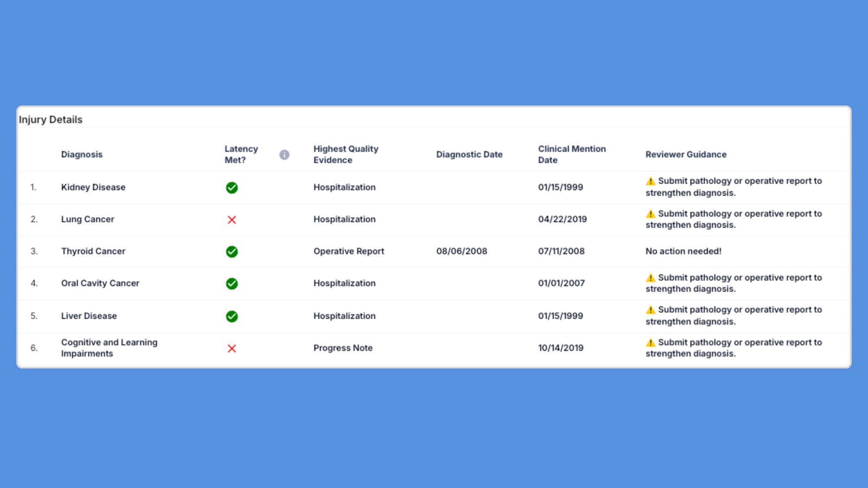This screenshot has height=488, width=868.
Task: Click the Latency Met info icon
Action: pyautogui.click(x=284, y=154)
